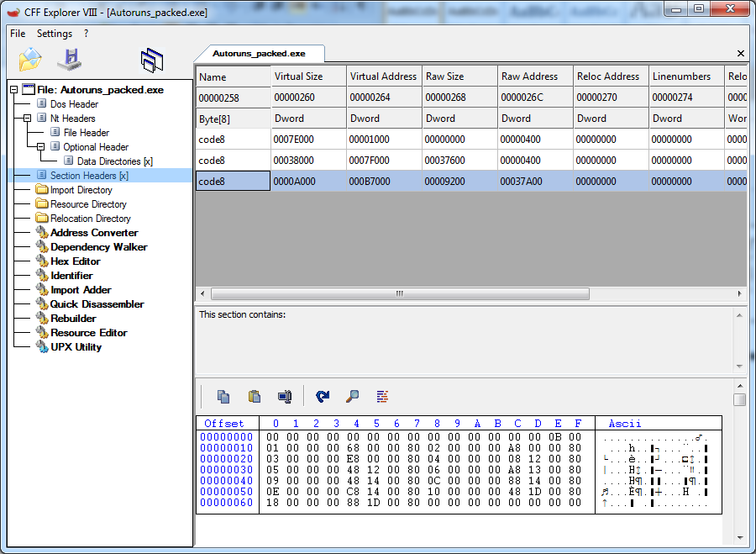Image resolution: width=756 pixels, height=554 pixels.
Task: Click the Virtual Size column header
Action: pyautogui.click(x=298, y=77)
